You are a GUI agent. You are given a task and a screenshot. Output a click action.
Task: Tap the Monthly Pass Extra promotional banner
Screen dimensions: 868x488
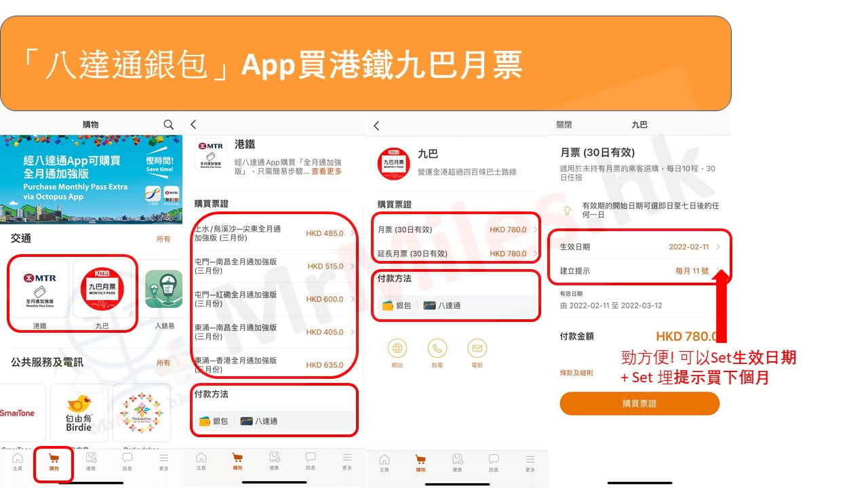coord(92,180)
